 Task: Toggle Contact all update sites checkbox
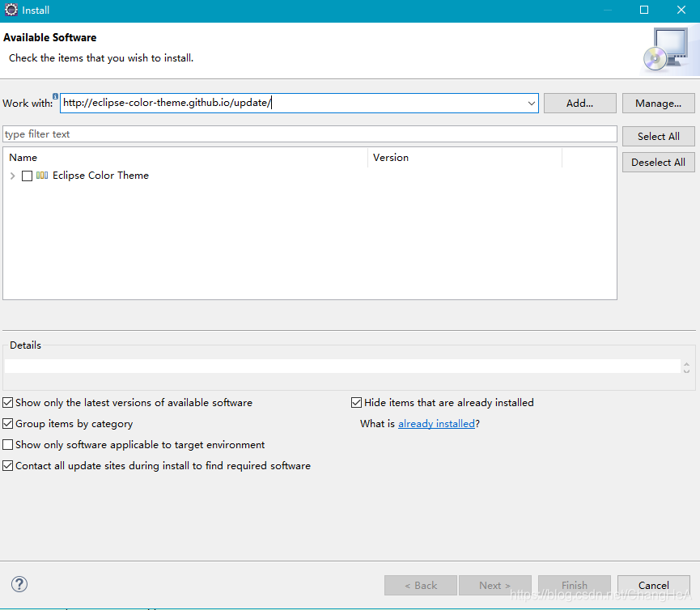7,465
